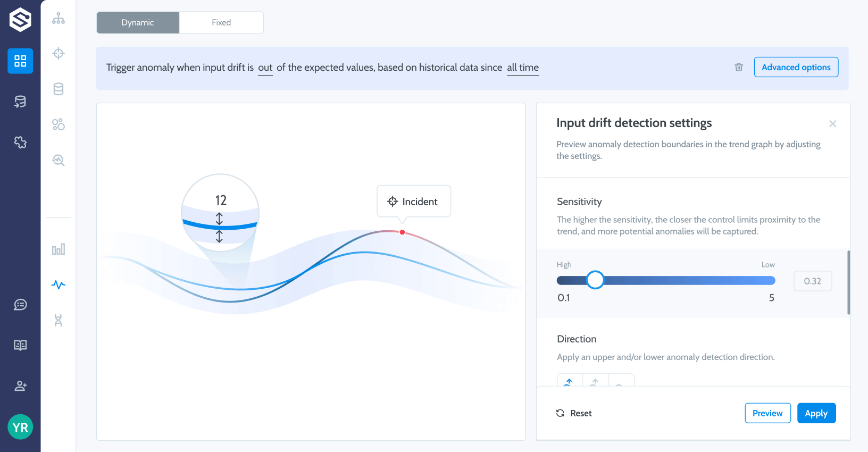This screenshot has width=868, height=452.
Task: Open the documentation book icon
Action: [x=20, y=345]
